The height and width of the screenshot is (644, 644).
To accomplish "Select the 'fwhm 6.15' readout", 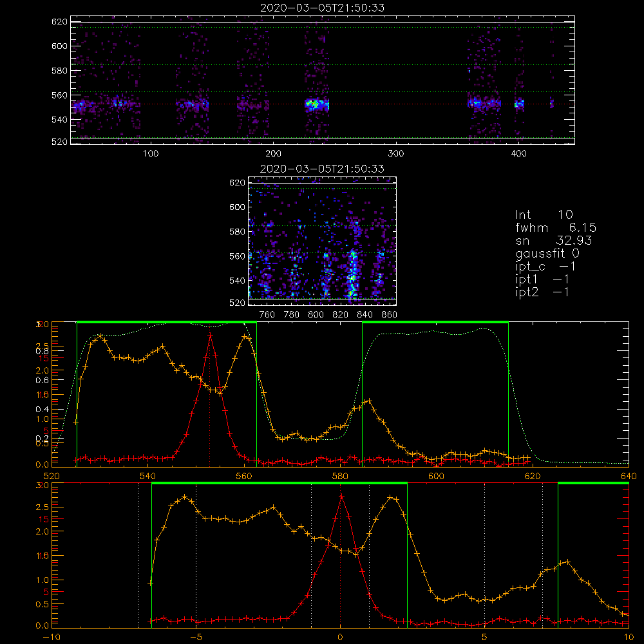I will point(556,227).
